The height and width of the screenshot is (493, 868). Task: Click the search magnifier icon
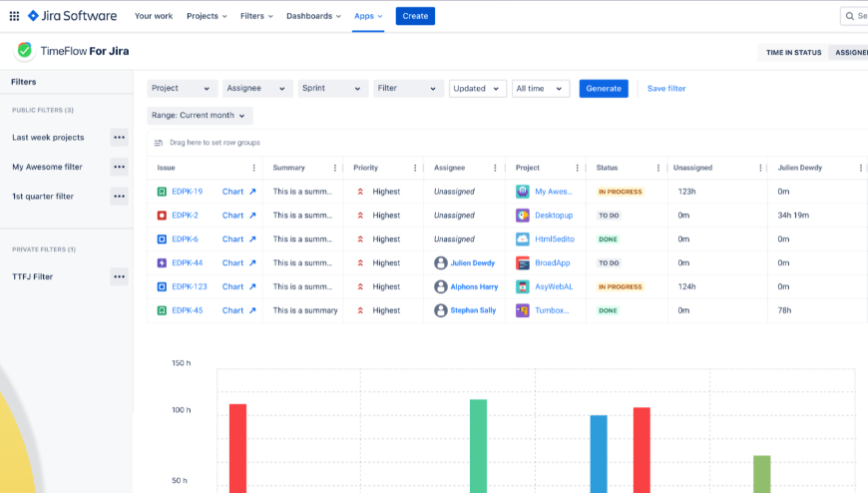pyautogui.click(x=850, y=16)
